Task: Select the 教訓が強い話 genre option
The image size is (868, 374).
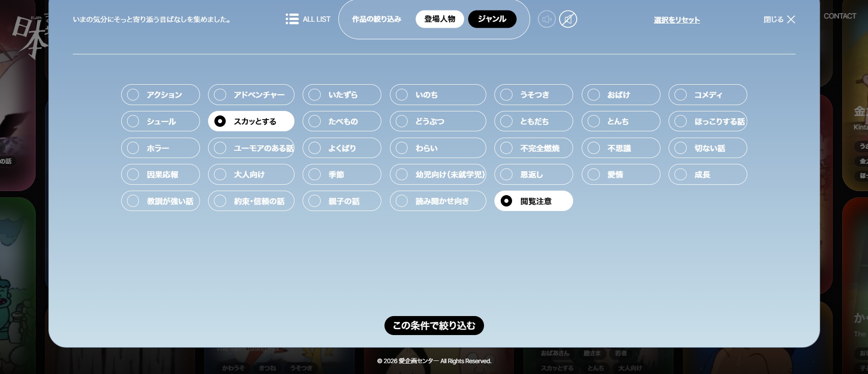Action: (x=161, y=201)
